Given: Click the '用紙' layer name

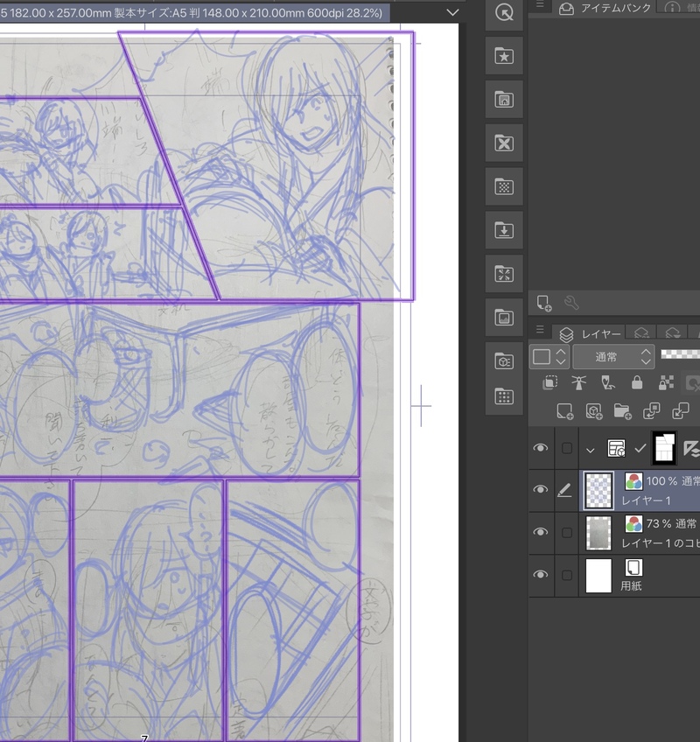Looking at the screenshot, I should tap(632, 586).
